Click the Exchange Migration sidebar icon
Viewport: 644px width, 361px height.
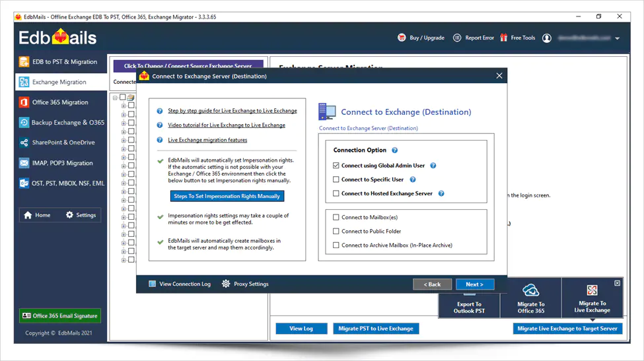pos(24,82)
